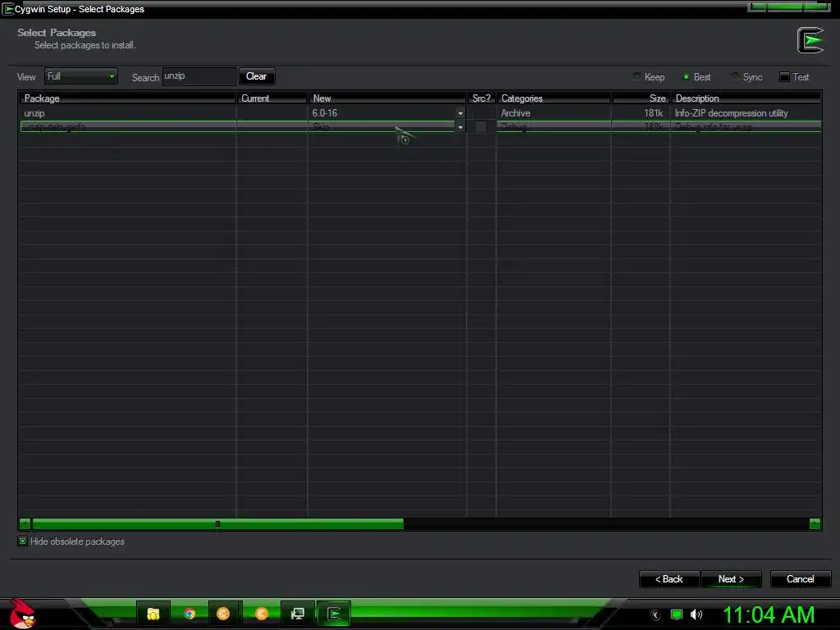Sort by Package column header
The image size is (840, 630).
click(127, 98)
